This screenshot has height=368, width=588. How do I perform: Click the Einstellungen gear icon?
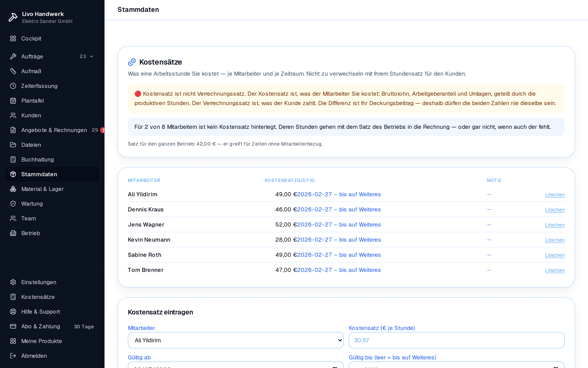pos(13,282)
